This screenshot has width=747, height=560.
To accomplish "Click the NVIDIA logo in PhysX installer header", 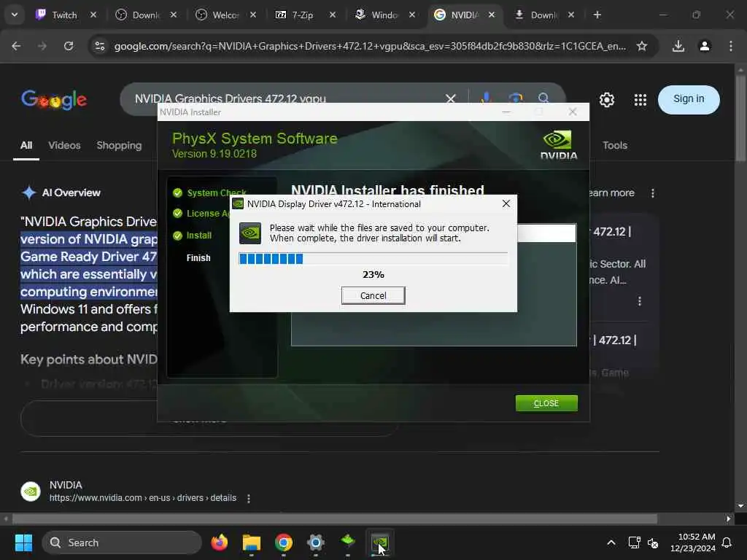I will tap(558, 145).
